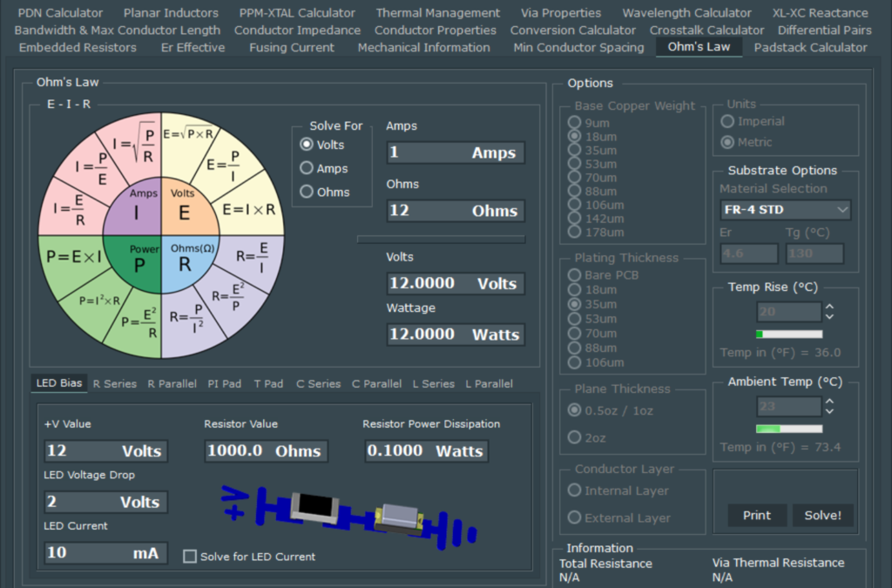Select the Amps solve-for radio button
The image size is (892, 588).
(307, 168)
